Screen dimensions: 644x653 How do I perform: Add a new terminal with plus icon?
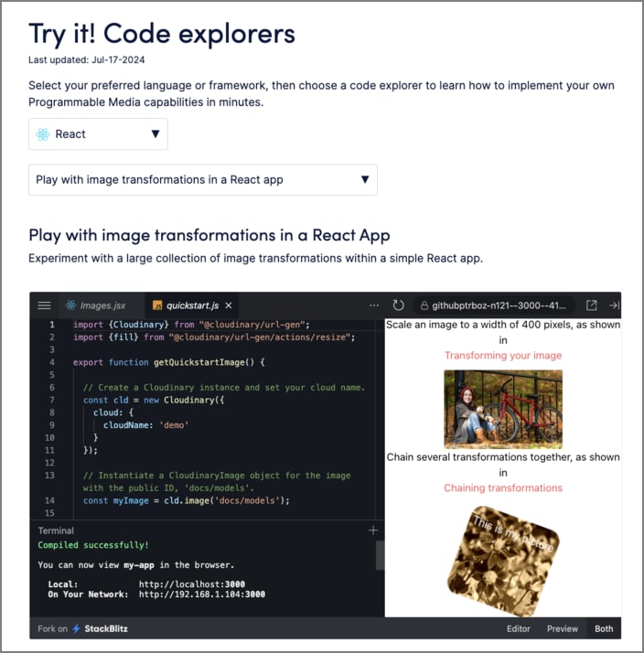[373, 530]
